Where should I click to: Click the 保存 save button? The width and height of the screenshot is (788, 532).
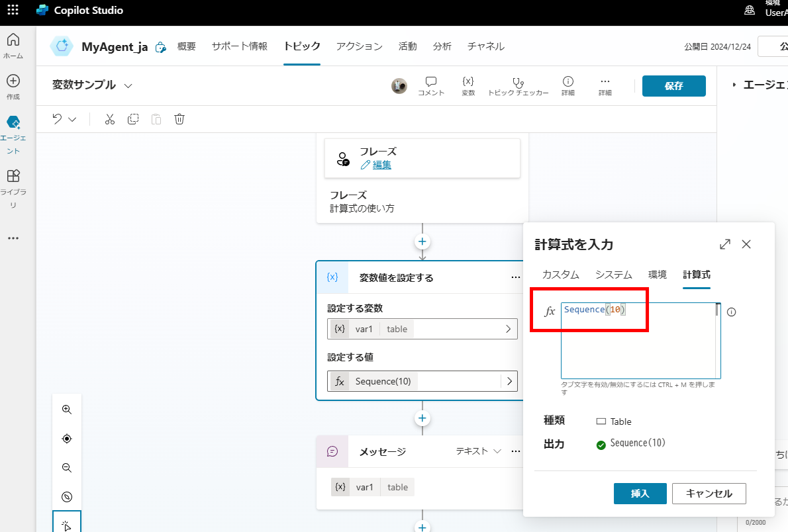[673, 86]
